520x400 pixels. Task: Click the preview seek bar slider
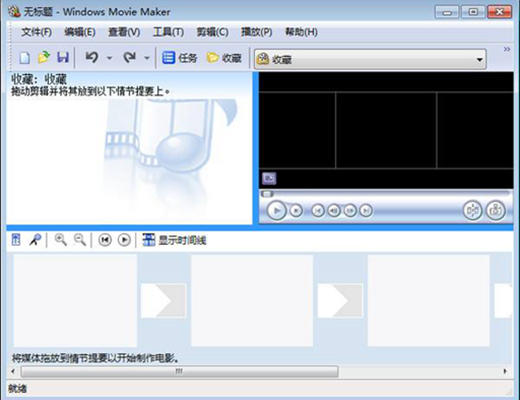[267, 194]
